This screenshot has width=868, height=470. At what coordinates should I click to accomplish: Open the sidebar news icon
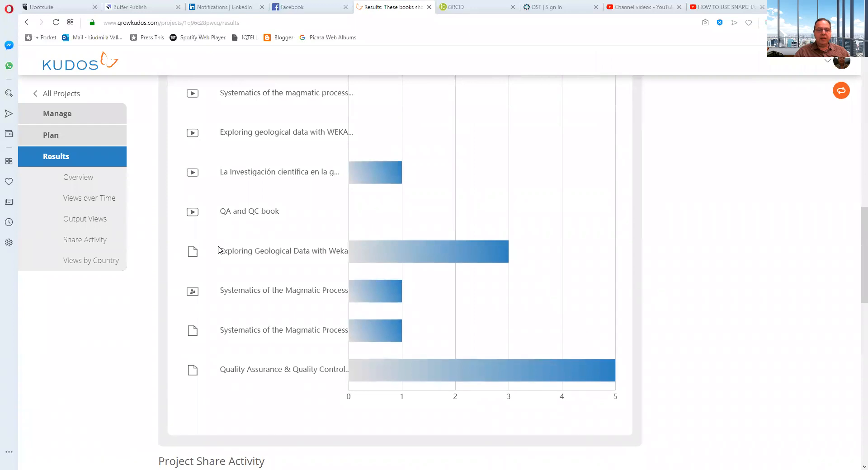tap(9, 202)
